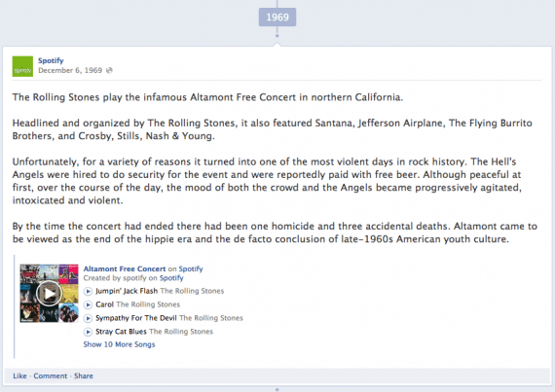Comment on this post
The height and width of the screenshot is (392, 555).
(51, 375)
